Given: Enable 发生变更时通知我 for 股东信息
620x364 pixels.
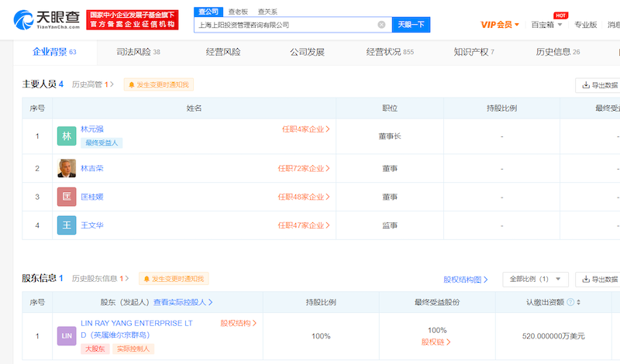Looking at the screenshot, I should (174, 279).
